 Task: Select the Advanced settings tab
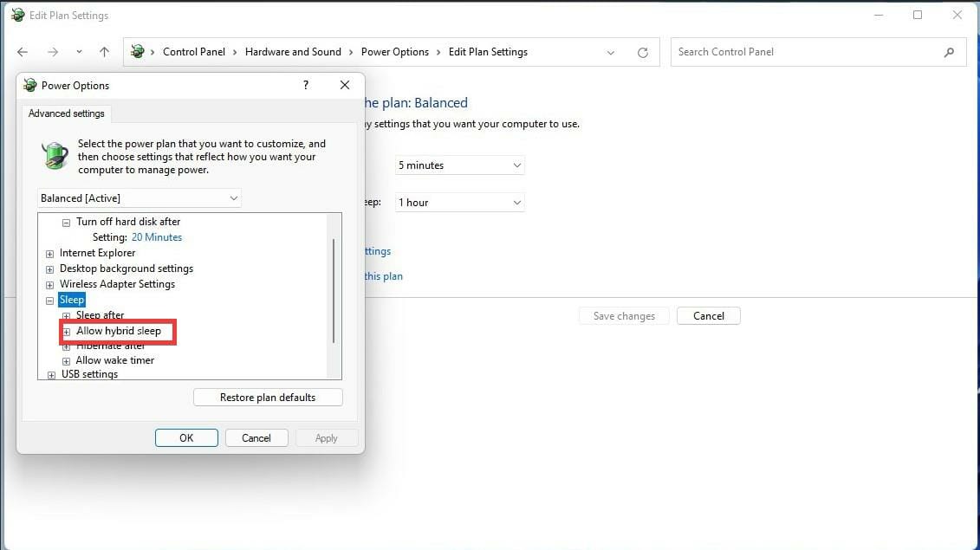[67, 113]
